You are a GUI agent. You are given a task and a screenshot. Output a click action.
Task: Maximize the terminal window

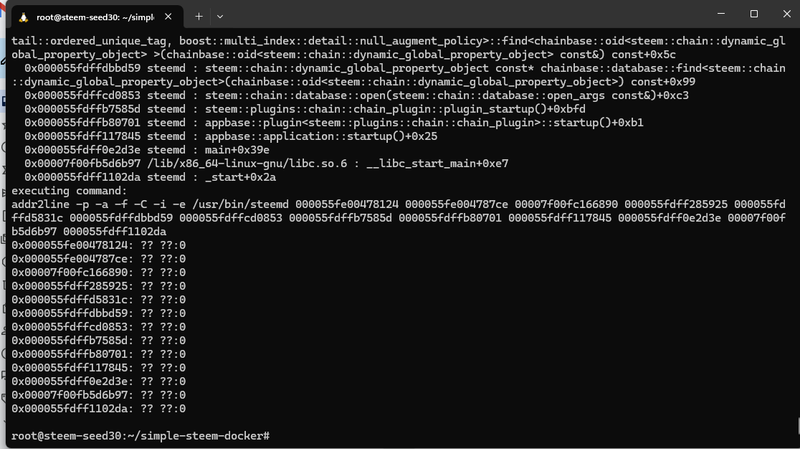(x=753, y=15)
